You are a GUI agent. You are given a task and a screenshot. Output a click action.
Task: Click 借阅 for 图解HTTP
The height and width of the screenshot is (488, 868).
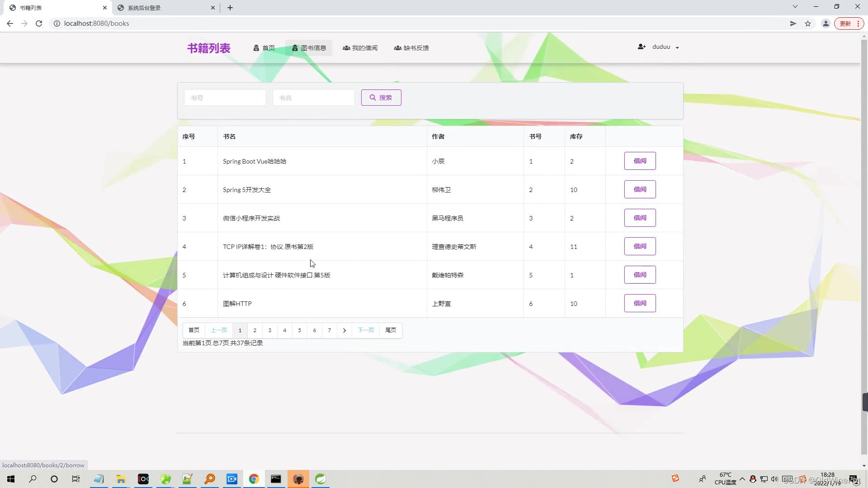click(640, 303)
